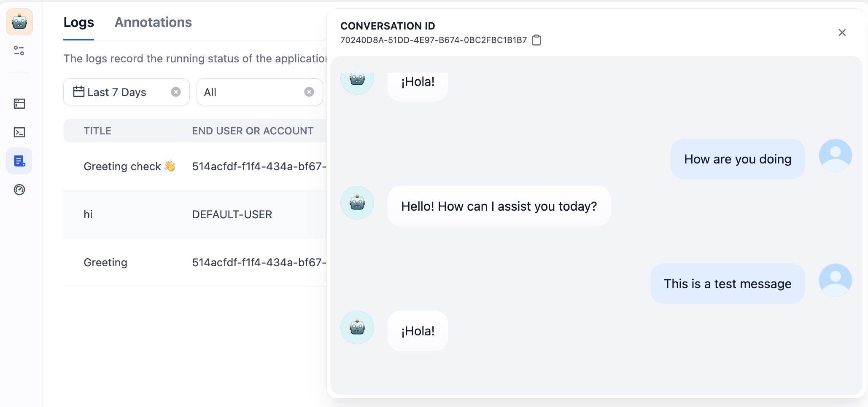This screenshot has height=407, width=868.
Task: Click the user avatar beside How are you doing
Action: coord(835,155)
